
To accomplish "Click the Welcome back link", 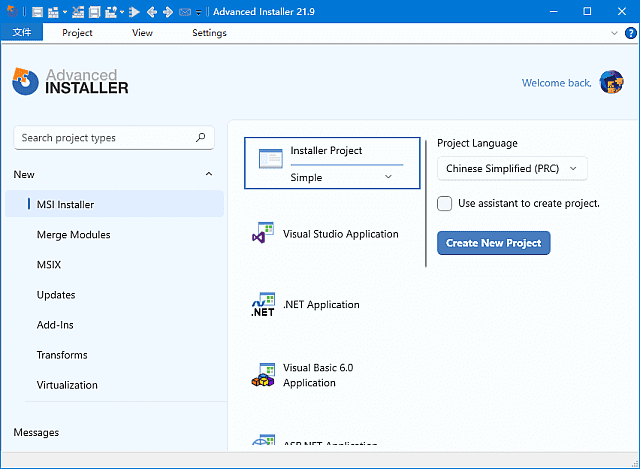I will pos(556,83).
